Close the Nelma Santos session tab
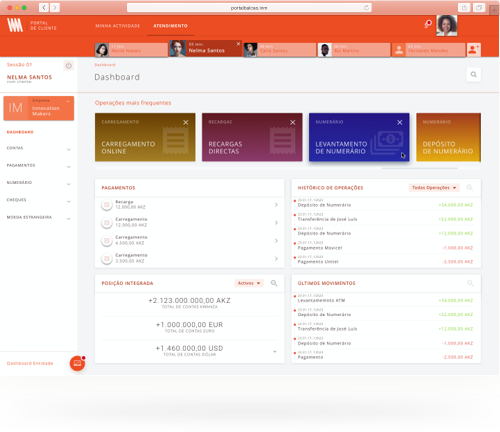 238,44
